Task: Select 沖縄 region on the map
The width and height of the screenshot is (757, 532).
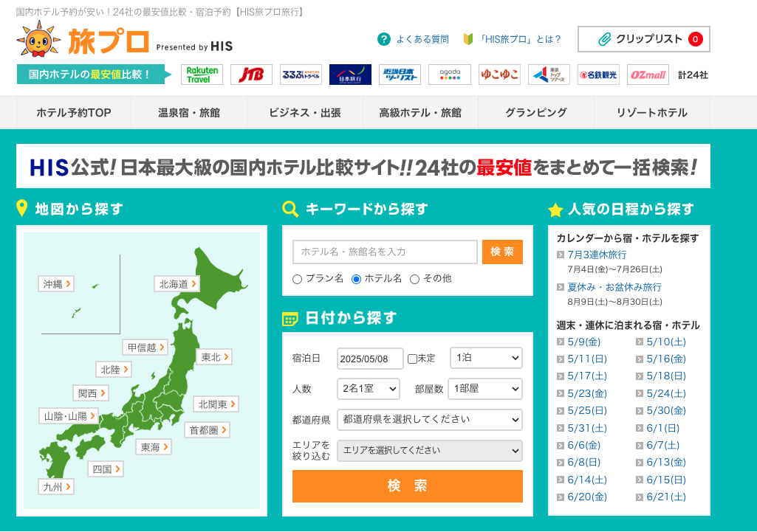Action: coord(56,284)
